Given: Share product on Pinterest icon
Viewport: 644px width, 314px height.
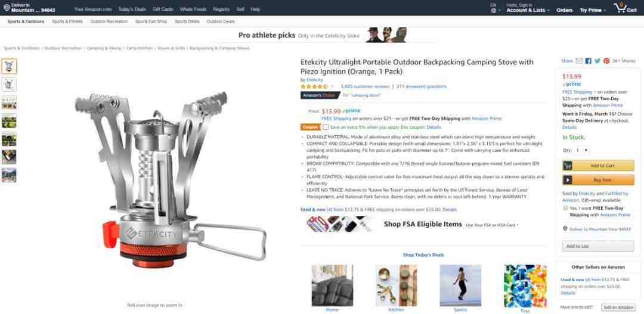Looking at the screenshot, I should [606, 61].
